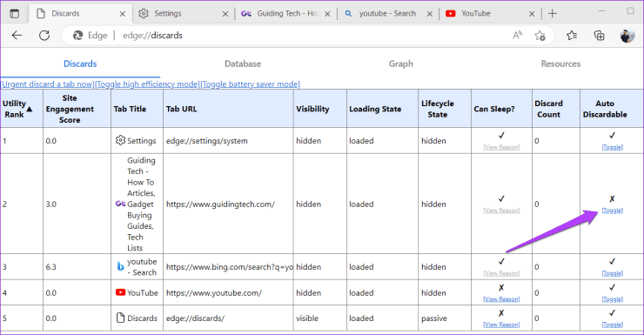The width and height of the screenshot is (644, 335).
Task: Click Toggle battery saver mode link
Action: (250, 84)
